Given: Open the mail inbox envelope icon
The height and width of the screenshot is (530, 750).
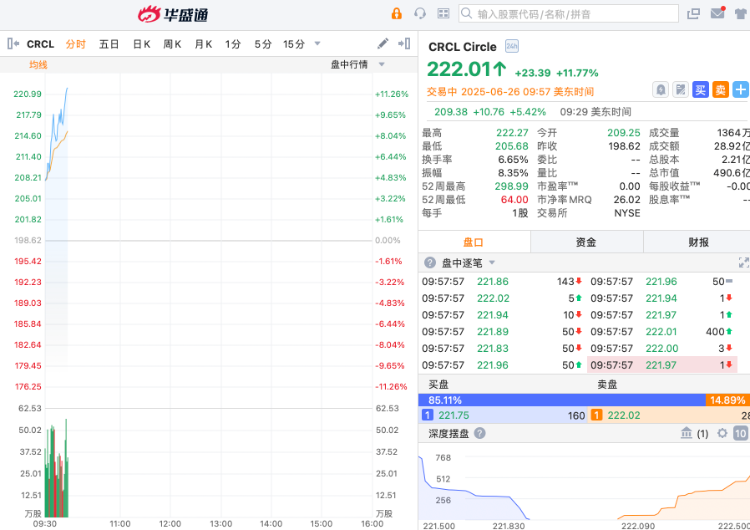Looking at the screenshot, I should [717, 14].
